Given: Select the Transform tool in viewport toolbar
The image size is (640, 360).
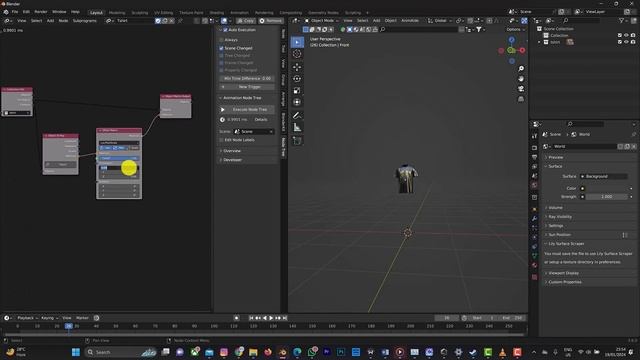Looking at the screenshot, I should (297, 102).
